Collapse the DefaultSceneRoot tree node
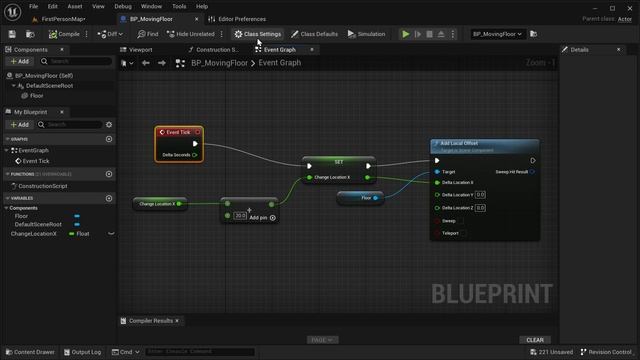This screenshot has width=640, height=360. (x=13, y=86)
